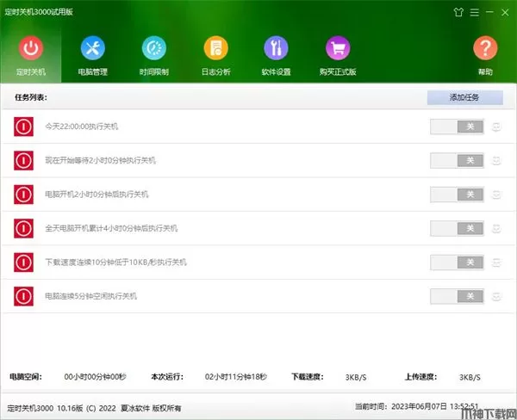The height and width of the screenshot is (420, 517).
Task: Click red power icon of 现在开始等待2小时 task
Action: 23,160
